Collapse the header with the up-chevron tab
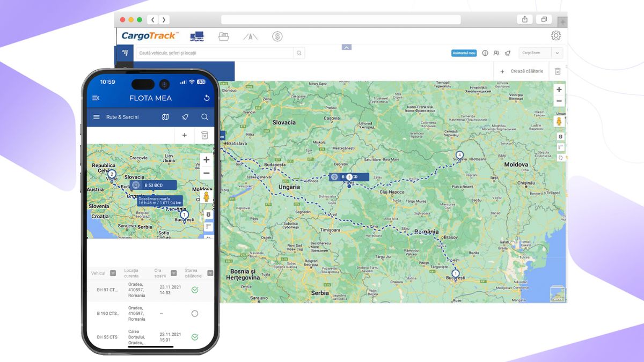This screenshot has width=644, height=362. 347,47
